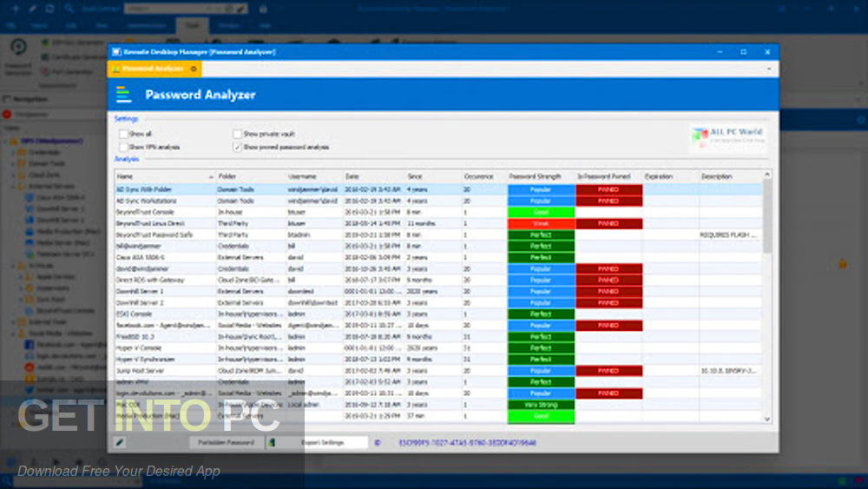This screenshot has width=868, height=489.
Task: Click the table scrollbar up arrow
Action: pyautogui.click(x=766, y=175)
